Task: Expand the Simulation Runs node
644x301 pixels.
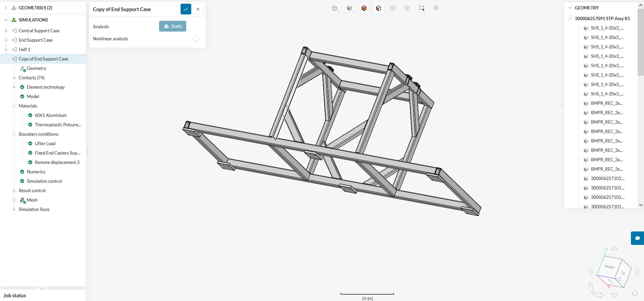Action: [14, 209]
